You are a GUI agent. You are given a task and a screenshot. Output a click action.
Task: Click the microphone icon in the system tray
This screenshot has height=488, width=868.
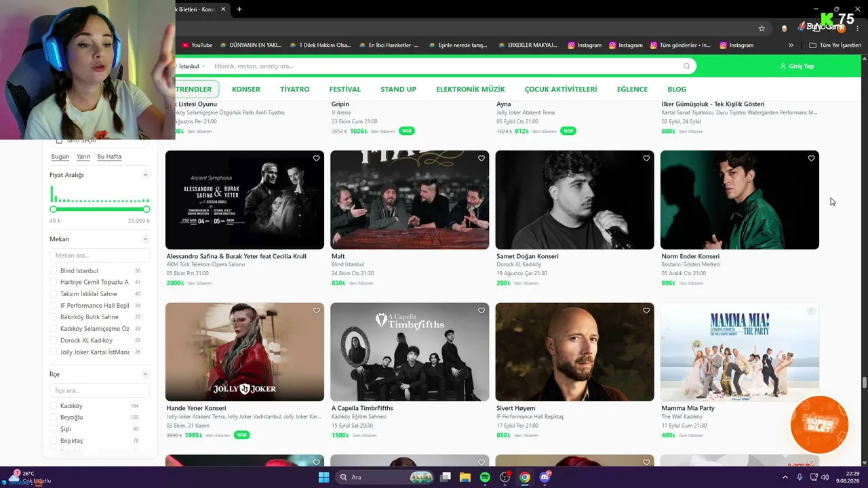[800, 477]
